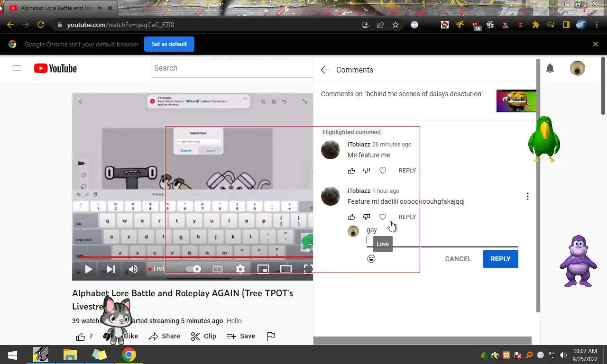
Task: Go back in the browser
Action: [10, 25]
